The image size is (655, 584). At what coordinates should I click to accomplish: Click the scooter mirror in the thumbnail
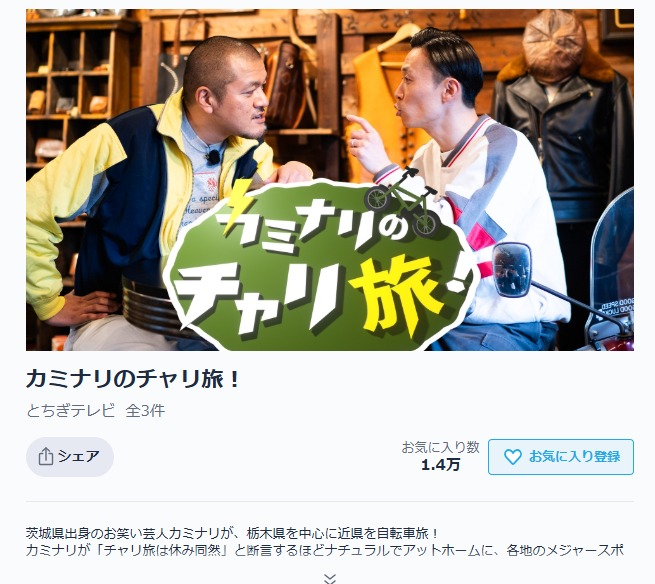click(x=511, y=269)
